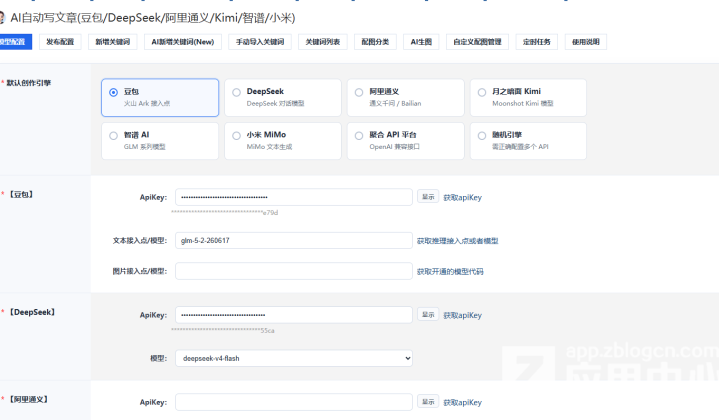Open the DeepSeek 获取apiKey link
This screenshot has height=420, width=719.
pyautogui.click(x=462, y=315)
